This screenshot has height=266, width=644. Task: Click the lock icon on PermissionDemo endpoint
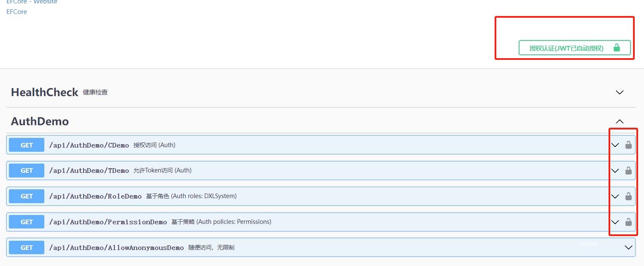tap(628, 222)
